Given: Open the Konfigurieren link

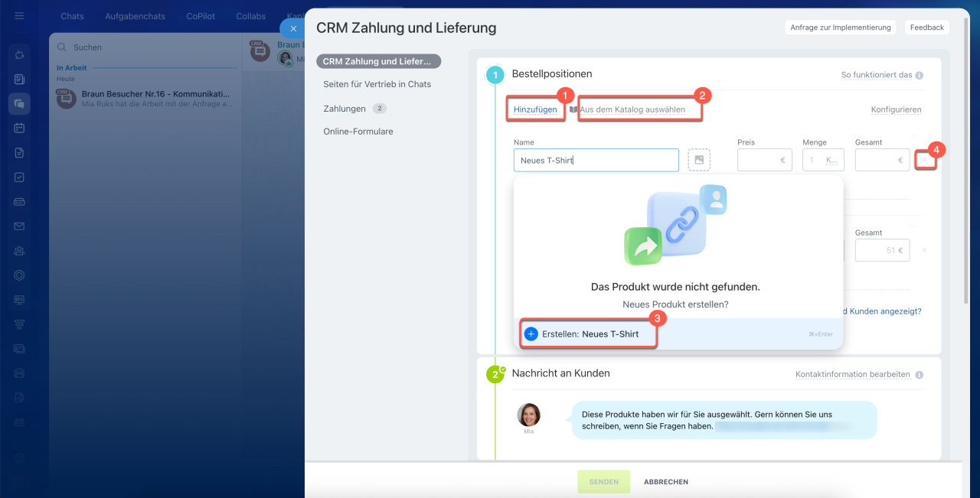Looking at the screenshot, I should pos(897,109).
